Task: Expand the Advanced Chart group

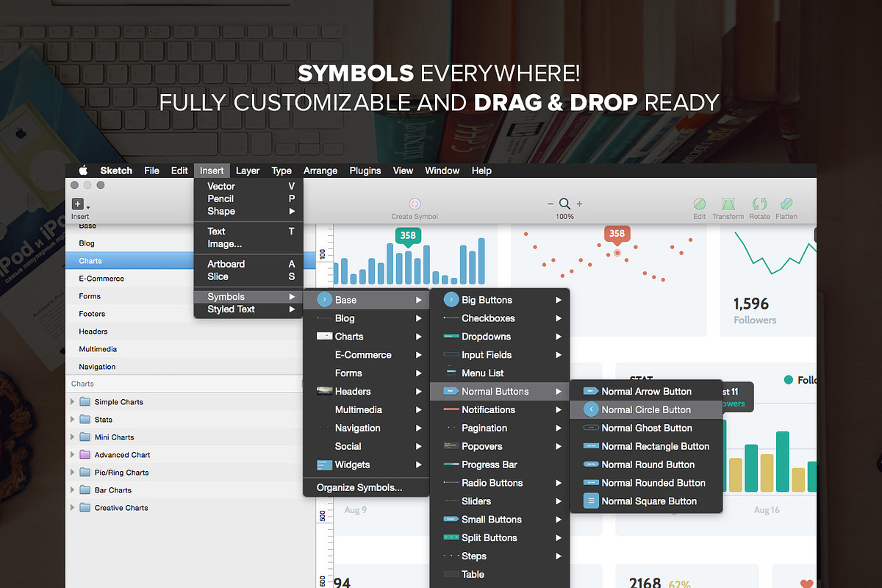Action: 72,455
